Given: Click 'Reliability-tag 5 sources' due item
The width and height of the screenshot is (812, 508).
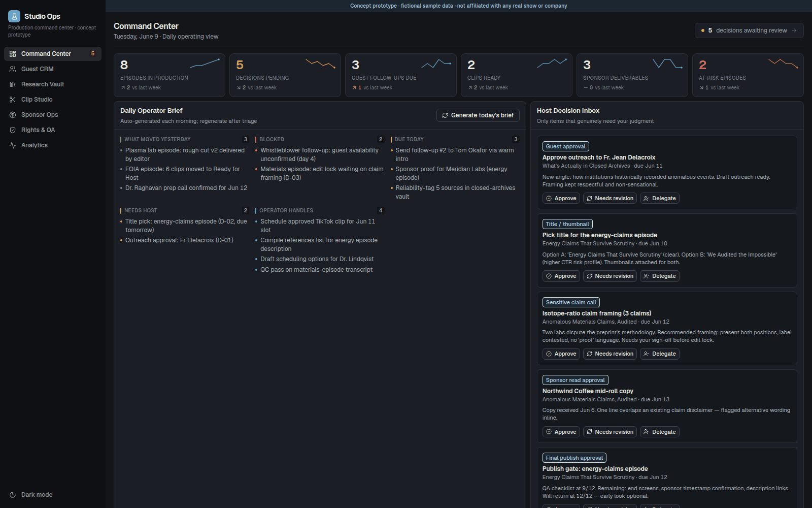Looking at the screenshot, I should [x=455, y=192].
